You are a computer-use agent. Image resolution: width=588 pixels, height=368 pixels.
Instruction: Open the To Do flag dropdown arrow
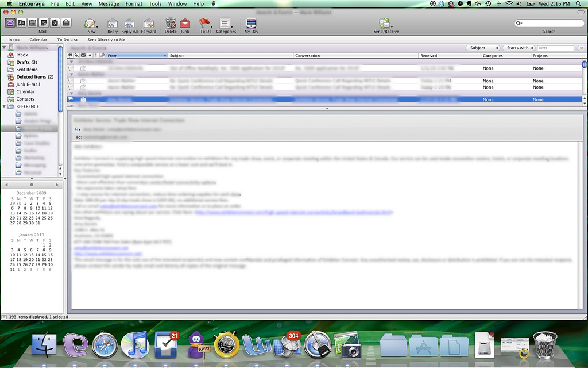[211, 27]
